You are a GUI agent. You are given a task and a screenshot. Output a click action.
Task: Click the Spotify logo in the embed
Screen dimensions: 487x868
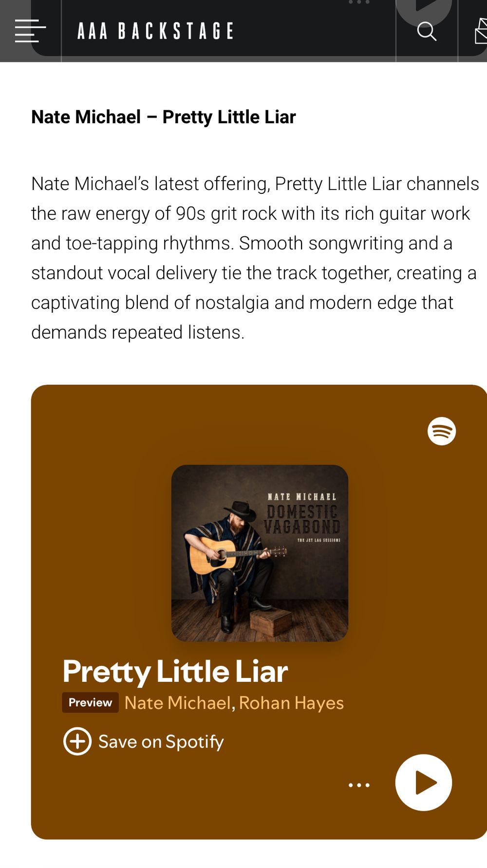pyautogui.click(x=442, y=431)
